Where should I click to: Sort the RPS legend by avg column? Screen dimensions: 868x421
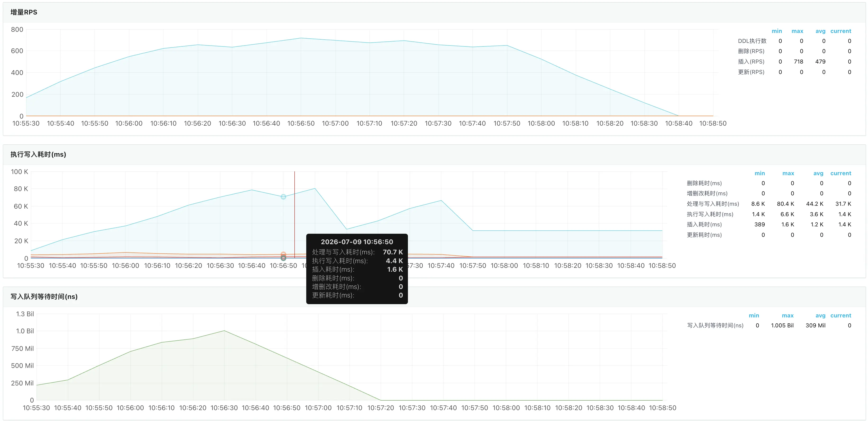(x=820, y=31)
